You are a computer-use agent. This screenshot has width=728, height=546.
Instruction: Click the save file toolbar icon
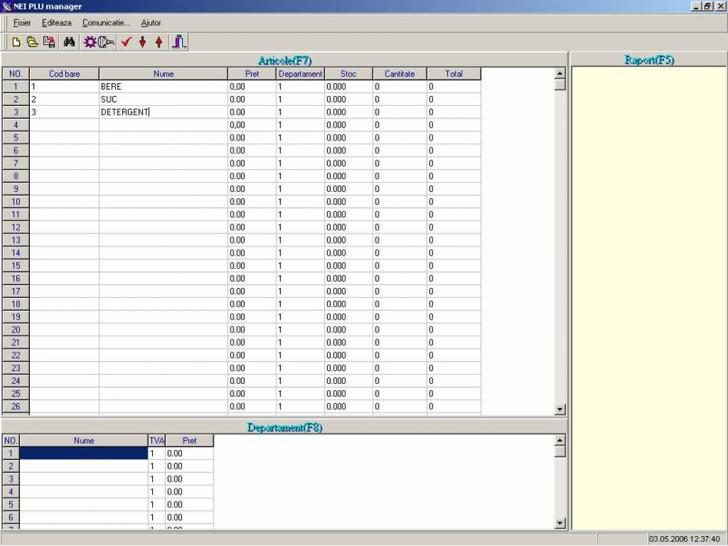point(49,42)
